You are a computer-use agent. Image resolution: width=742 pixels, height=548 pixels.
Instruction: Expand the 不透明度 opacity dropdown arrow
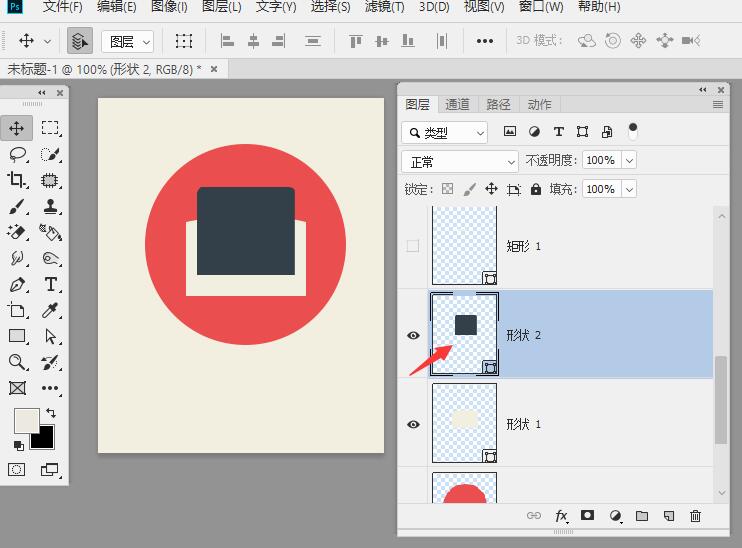click(x=629, y=160)
